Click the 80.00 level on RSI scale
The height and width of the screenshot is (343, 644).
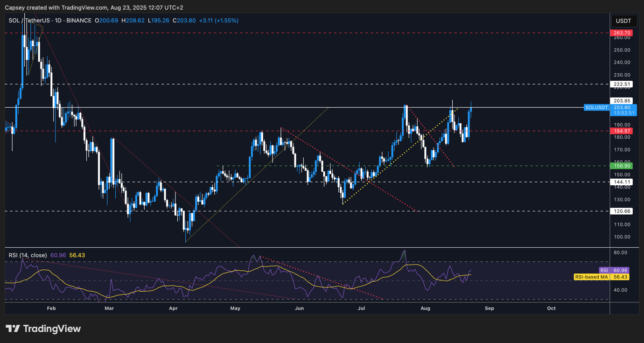[x=621, y=252]
